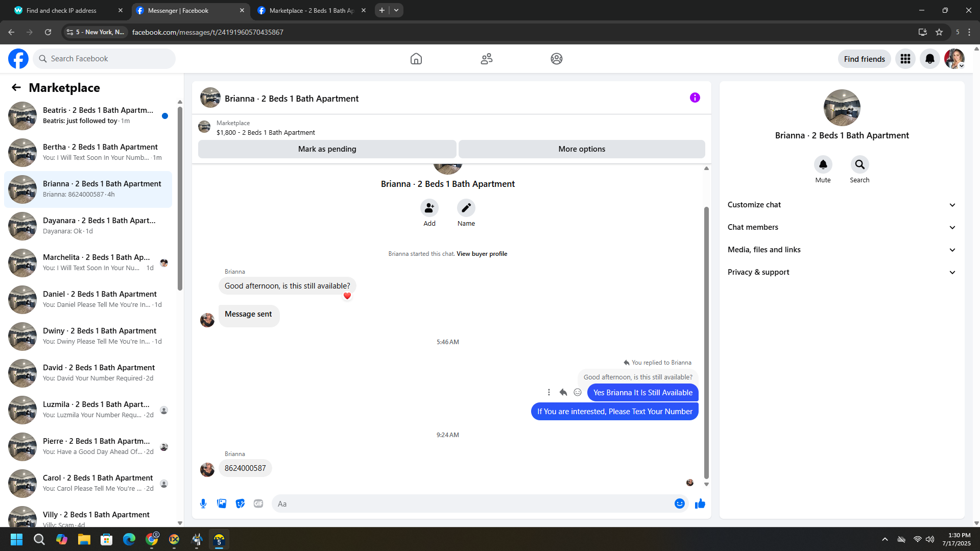Open Carol conversation in list
980x551 pixels.
(x=88, y=484)
